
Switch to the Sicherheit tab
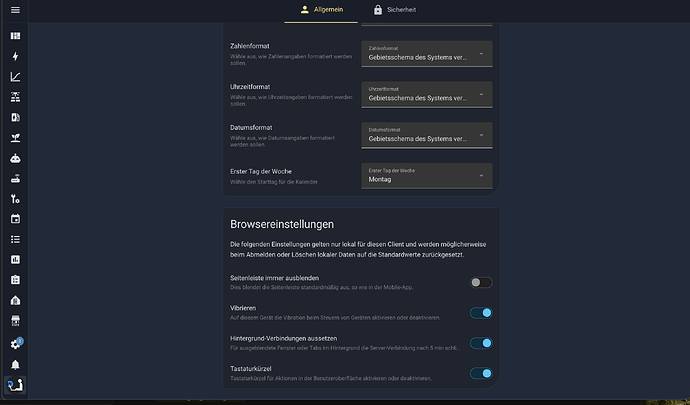[395, 10]
